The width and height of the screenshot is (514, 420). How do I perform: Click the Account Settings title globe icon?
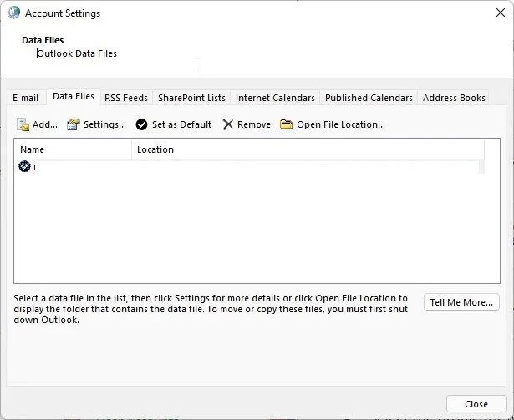(13, 13)
